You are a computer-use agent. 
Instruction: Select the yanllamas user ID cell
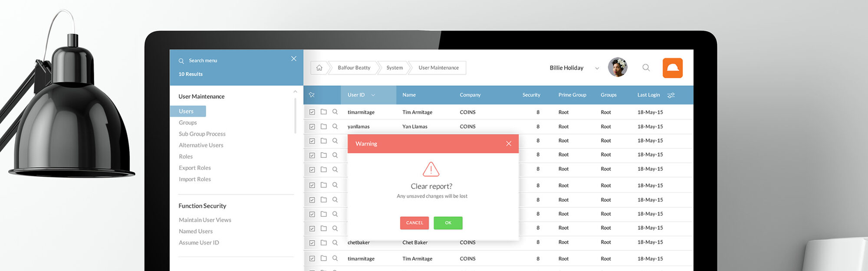[358, 127]
